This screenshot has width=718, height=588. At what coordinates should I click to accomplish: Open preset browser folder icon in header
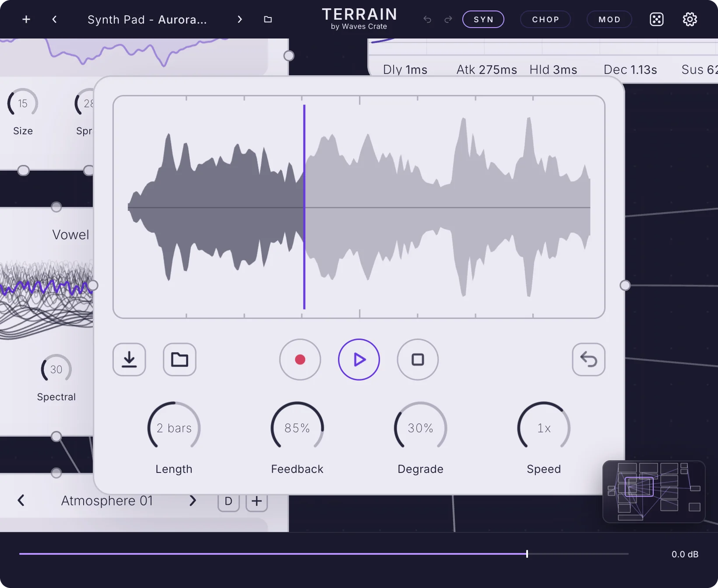click(268, 19)
